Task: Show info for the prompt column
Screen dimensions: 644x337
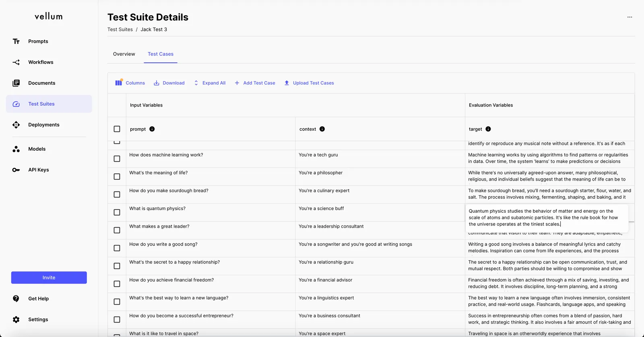Action: (152, 129)
